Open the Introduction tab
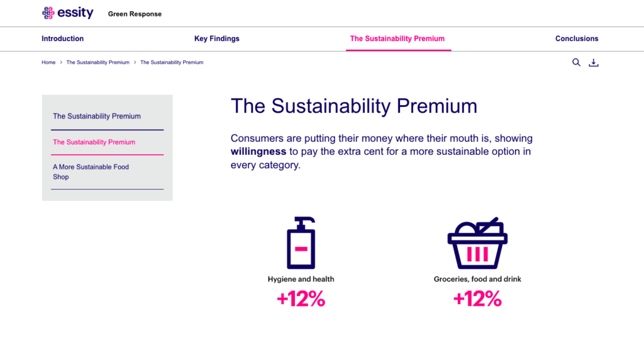This screenshot has width=644, height=352. pyautogui.click(x=62, y=38)
